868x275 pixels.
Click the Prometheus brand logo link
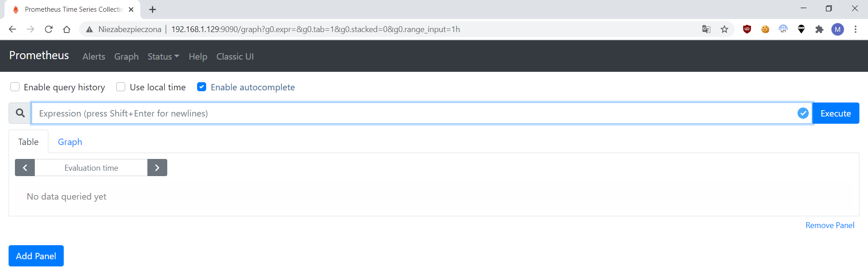[39, 56]
